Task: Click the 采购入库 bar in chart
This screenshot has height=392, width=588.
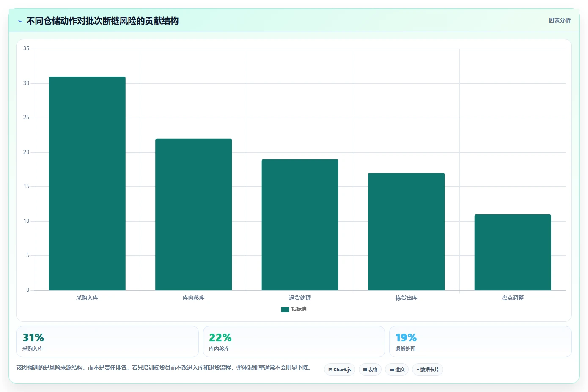Action: (x=87, y=183)
